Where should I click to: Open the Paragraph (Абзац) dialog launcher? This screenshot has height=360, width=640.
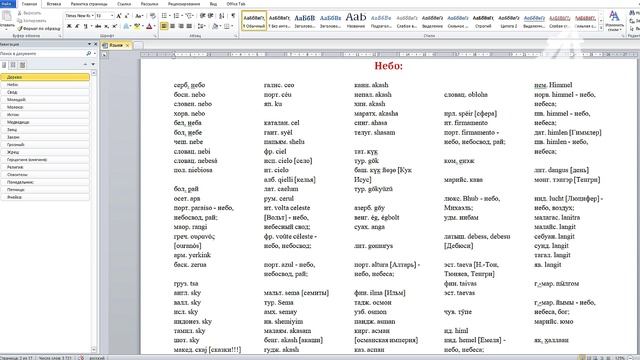click(x=236, y=36)
